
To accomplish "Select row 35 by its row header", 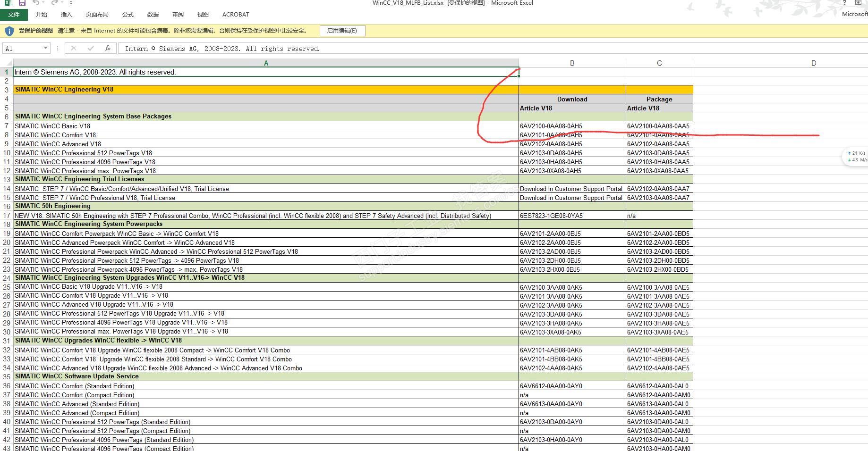I will 7,376.
